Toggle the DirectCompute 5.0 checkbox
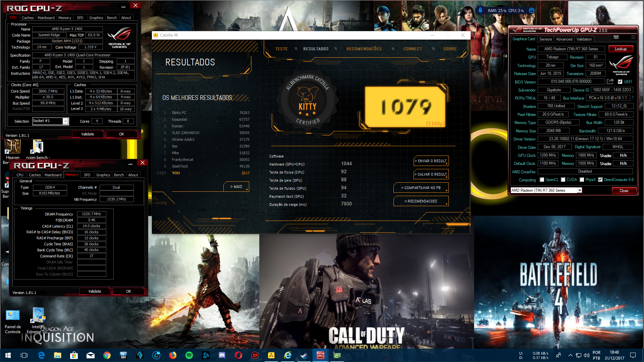644x362 pixels. tap(600, 180)
